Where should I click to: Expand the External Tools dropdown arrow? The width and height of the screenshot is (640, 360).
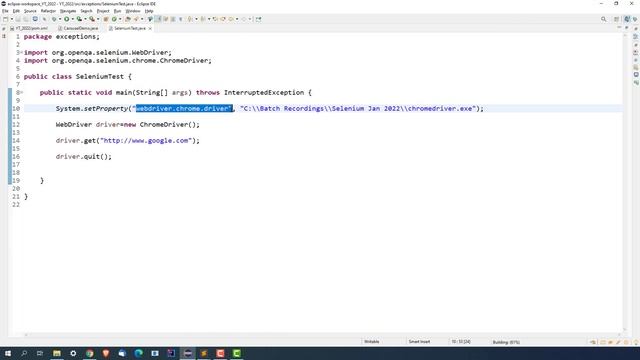click(x=98, y=19)
